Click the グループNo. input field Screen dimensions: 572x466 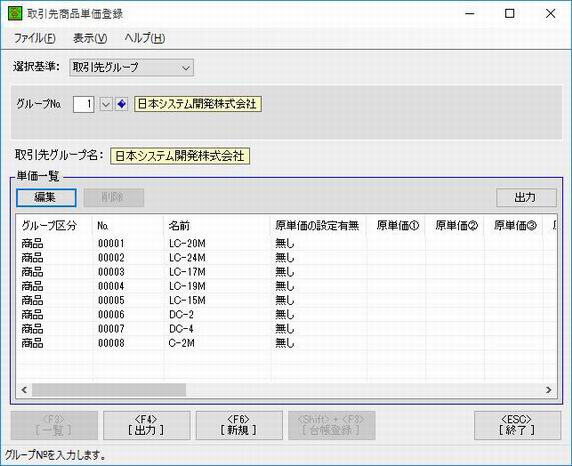84,104
